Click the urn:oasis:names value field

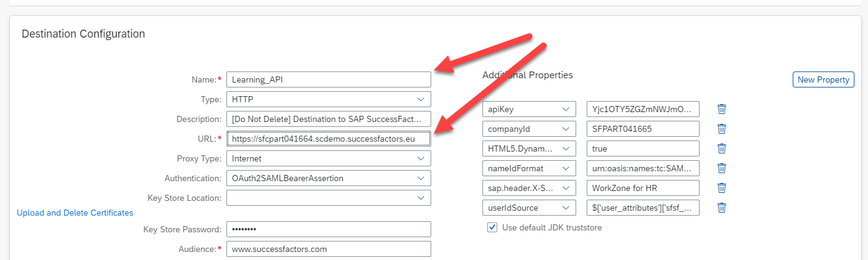(x=643, y=168)
